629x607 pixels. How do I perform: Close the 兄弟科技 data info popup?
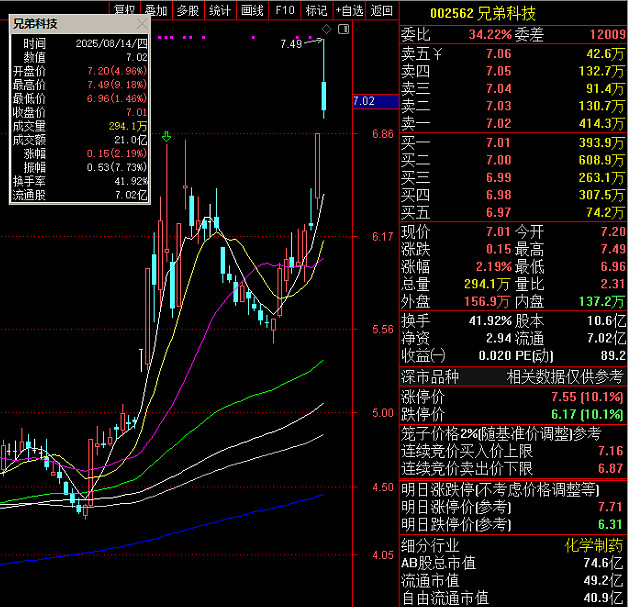(x=142, y=24)
